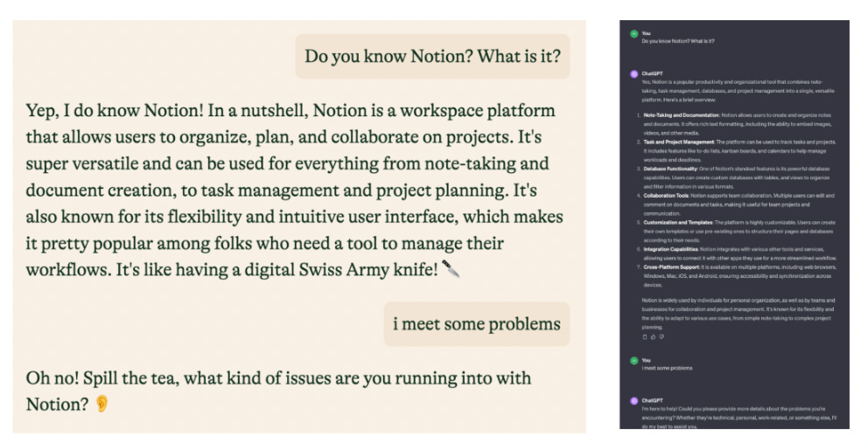Click the first ChatGPT purple avatar icon
Viewport: 868px width, 444px height.
633,74
